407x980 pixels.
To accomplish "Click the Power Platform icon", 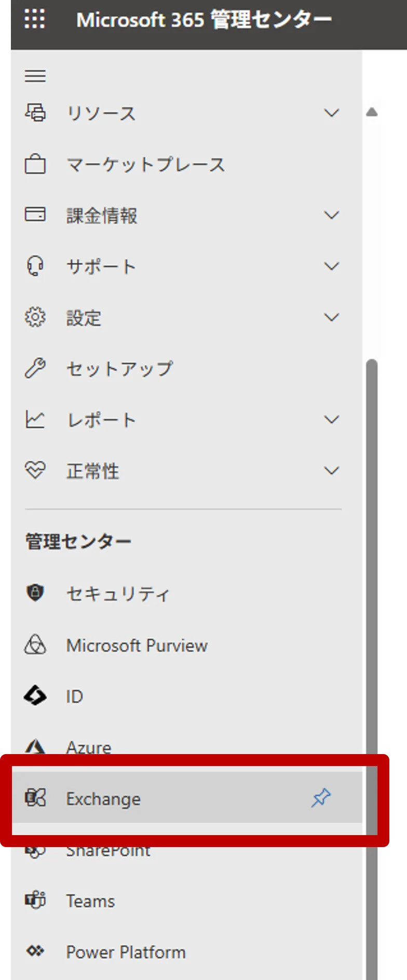I will (x=35, y=951).
